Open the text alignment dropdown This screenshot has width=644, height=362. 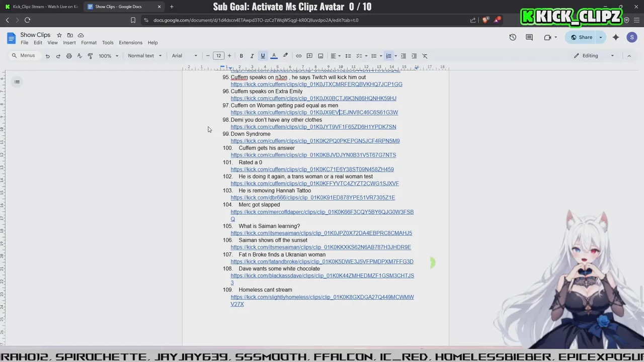point(335,56)
